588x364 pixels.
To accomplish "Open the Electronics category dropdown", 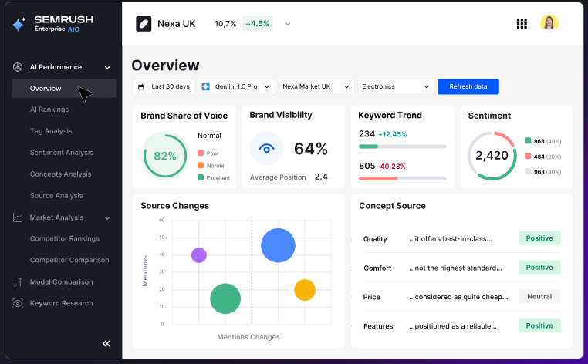I will 396,86.
